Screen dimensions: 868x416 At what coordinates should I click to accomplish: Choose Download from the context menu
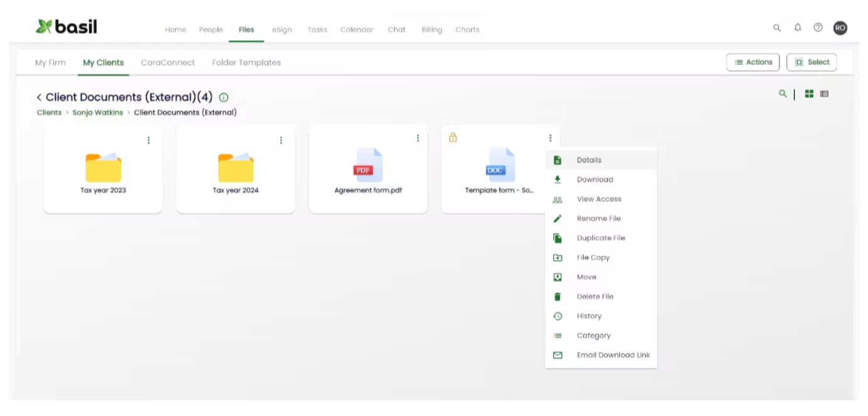[x=595, y=180]
